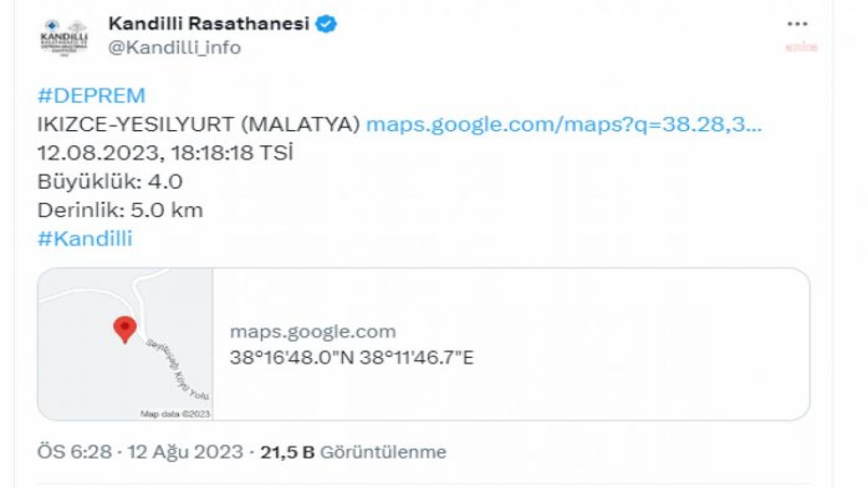The height and width of the screenshot is (488, 868).
Task: Click the Kandilli Rasathanesi profile avatar
Action: tap(64, 37)
